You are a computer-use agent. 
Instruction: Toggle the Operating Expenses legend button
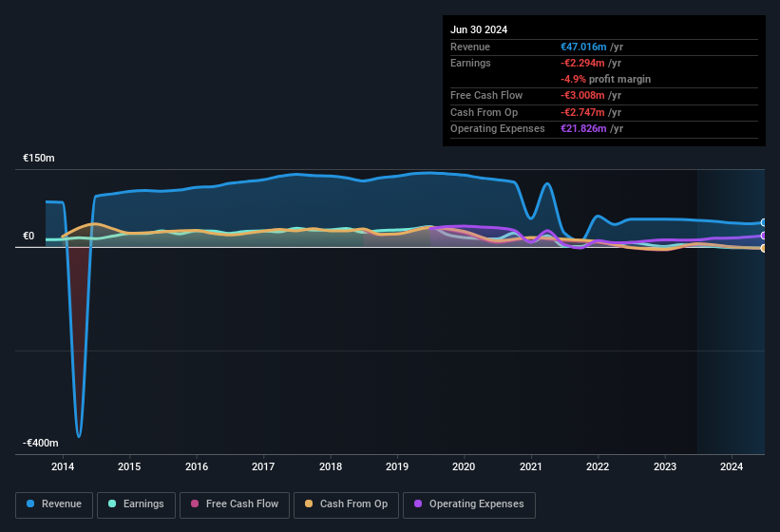tap(469, 504)
